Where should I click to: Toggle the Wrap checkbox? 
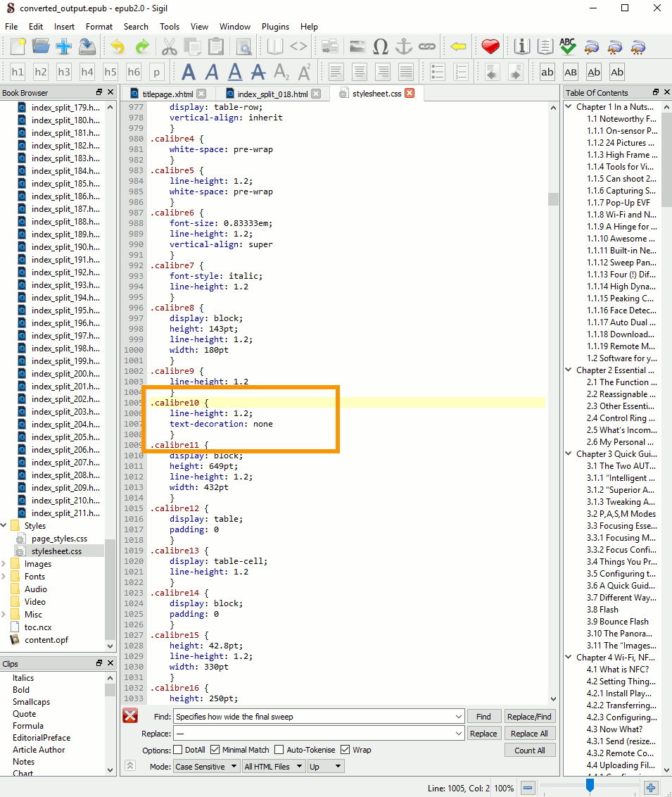345,750
